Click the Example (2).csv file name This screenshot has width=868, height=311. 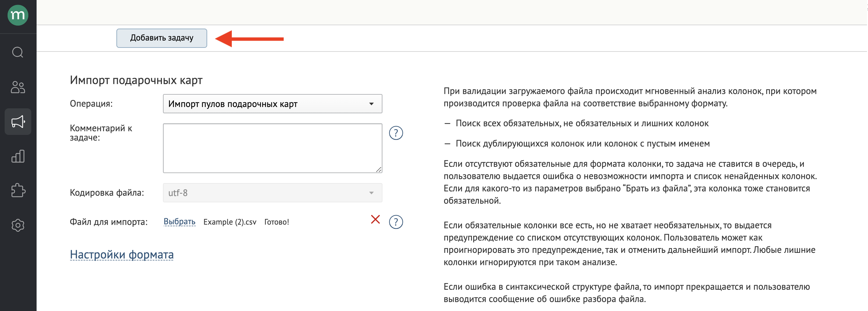tap(230, 222)
